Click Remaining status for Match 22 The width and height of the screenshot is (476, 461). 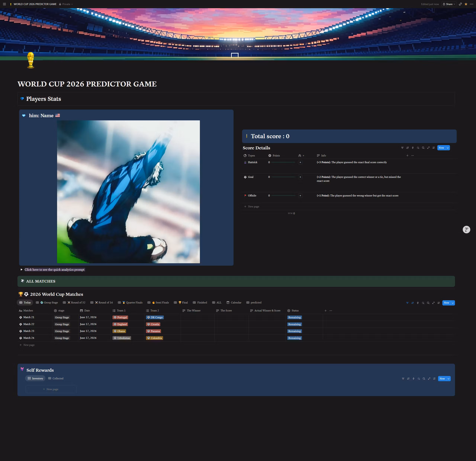(295, 324)
